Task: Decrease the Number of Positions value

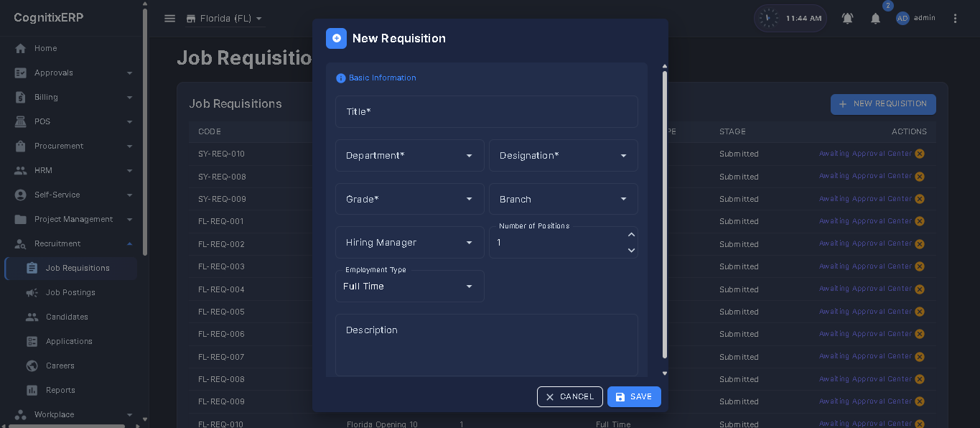Action: click(631, 250)
